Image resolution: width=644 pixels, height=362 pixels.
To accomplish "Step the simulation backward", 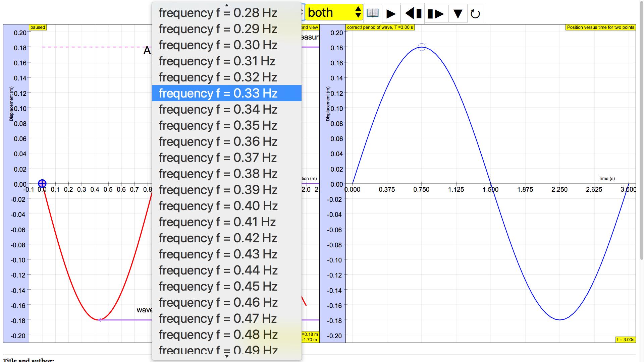I will pyautogui.click(x=413, y=14).
